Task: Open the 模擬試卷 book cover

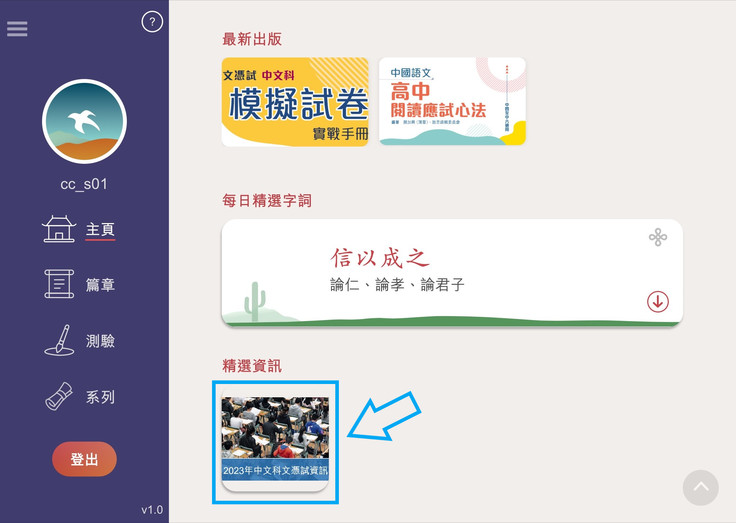Action: (295, 101)
